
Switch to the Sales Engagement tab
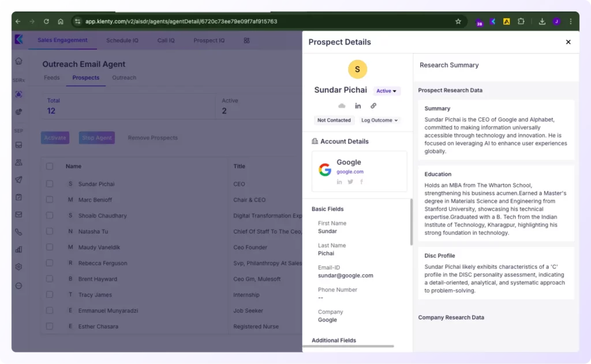[62, 40]
